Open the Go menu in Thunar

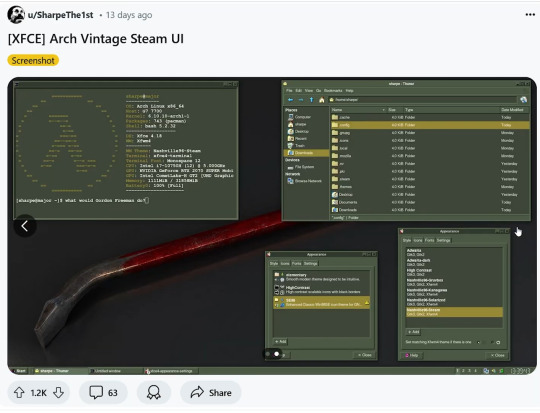(x=319, y=91)
